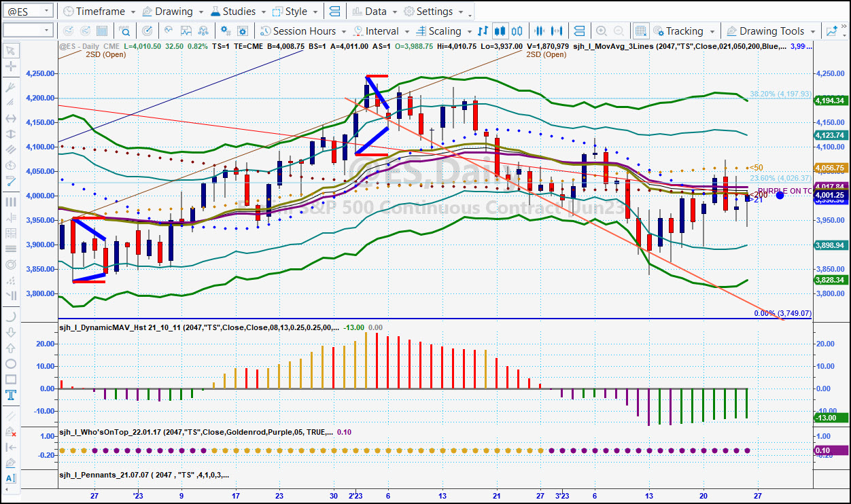
Task: Click the decrease bar spacing icon
Action: [x=540, y=31]
